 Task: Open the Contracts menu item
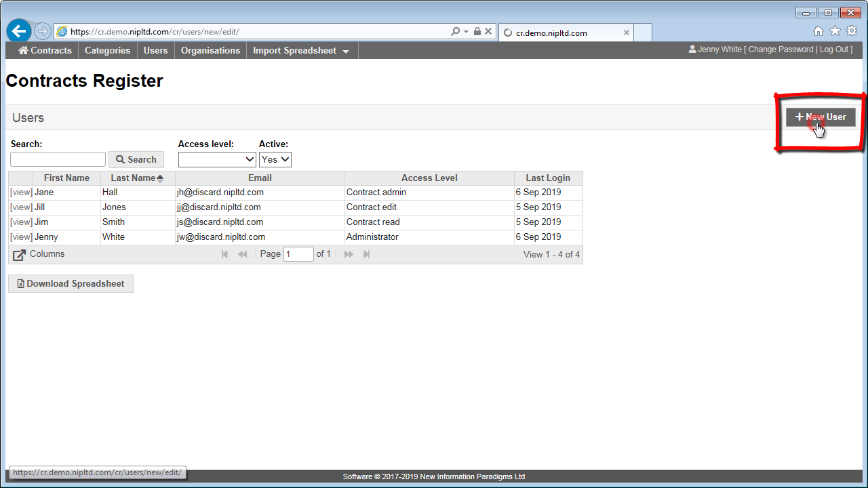click(x=45, y=51)
